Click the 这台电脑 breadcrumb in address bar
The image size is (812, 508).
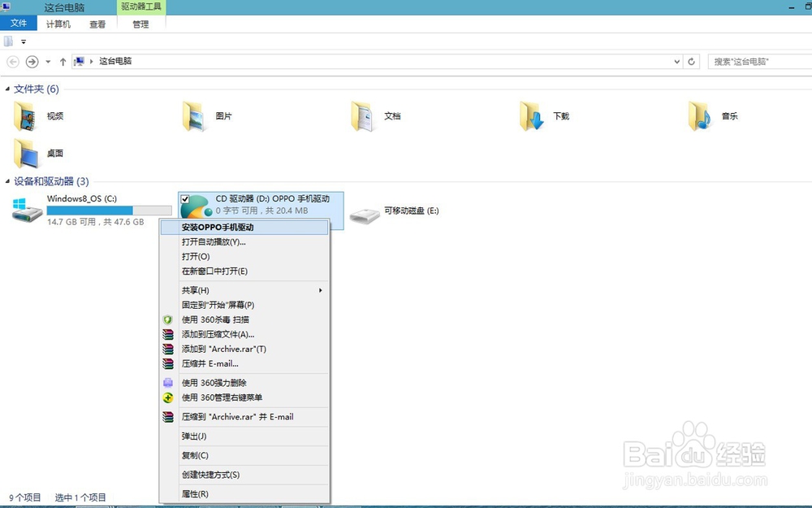tap(115, 61)
